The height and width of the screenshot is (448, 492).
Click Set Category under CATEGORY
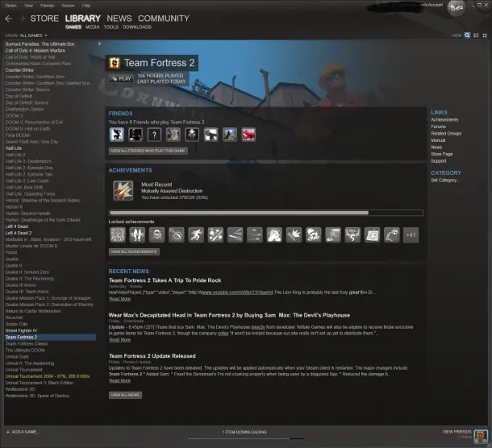click(445, 180)
